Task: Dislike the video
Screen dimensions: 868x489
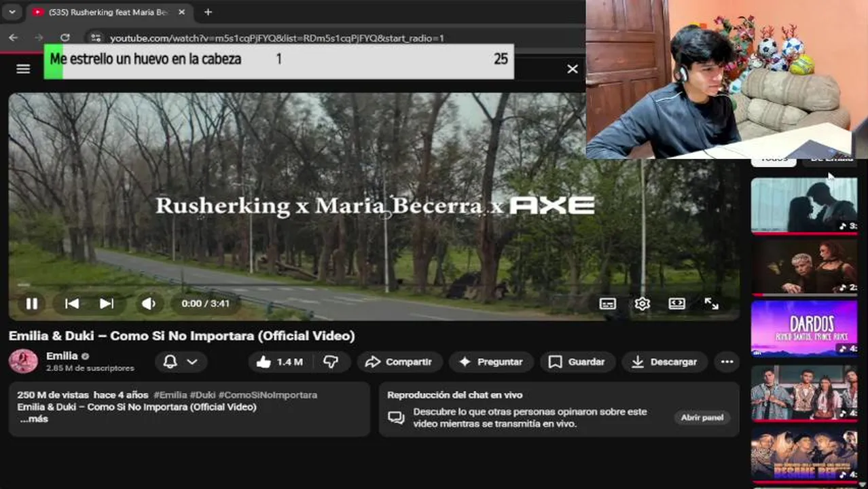Action: coord(331,362)
